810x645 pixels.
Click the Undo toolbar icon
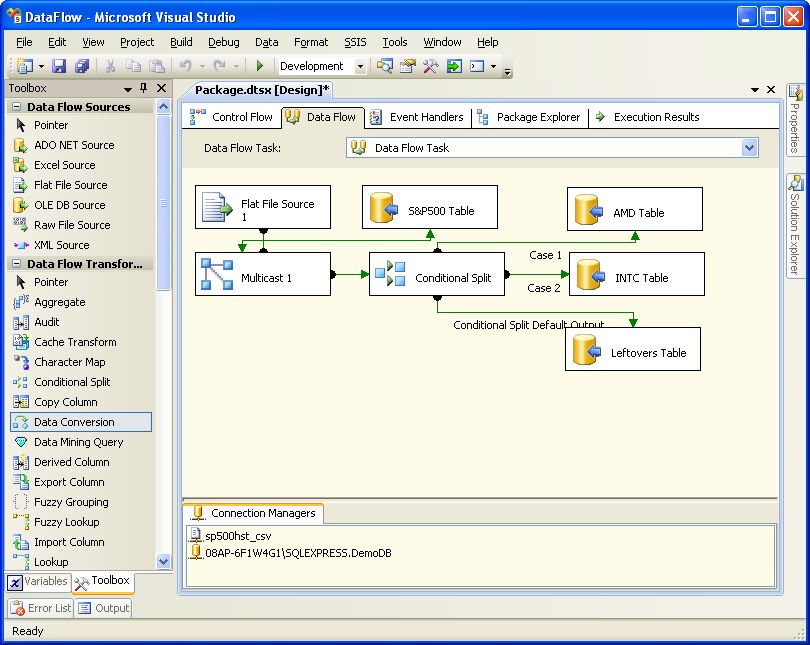click(x=185, y=66)
